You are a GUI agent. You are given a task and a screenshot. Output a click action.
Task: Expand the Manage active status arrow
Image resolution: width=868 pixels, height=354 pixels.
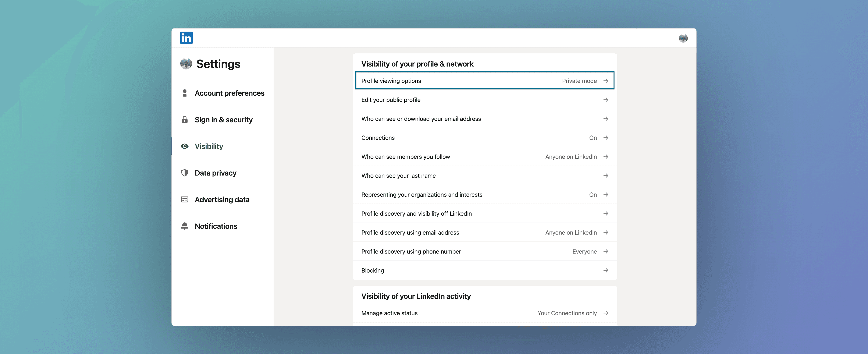click(x=606, y=313)
